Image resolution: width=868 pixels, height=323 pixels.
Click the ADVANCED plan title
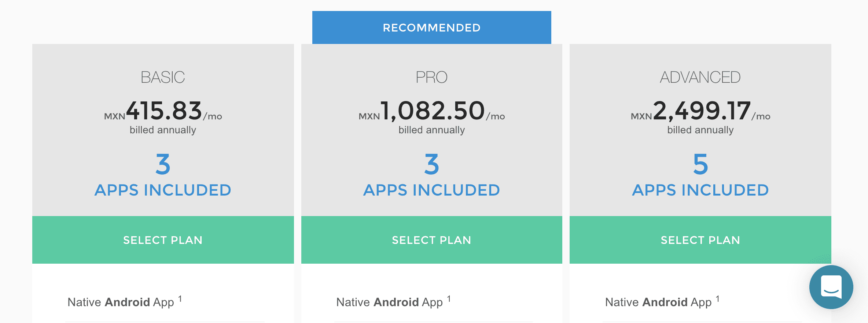[x=700, y=77]
